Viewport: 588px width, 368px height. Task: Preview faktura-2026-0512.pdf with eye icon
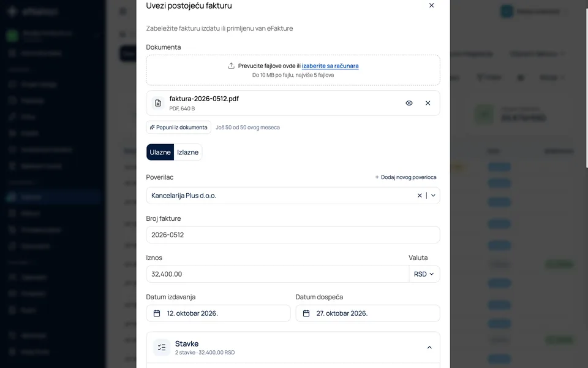coord(409,103)
